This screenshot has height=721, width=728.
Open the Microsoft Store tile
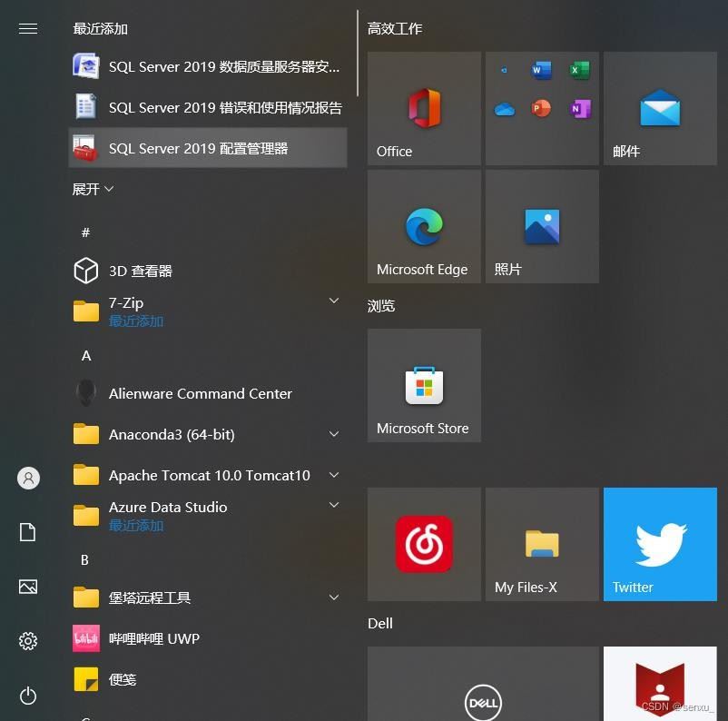click(424, 385)
